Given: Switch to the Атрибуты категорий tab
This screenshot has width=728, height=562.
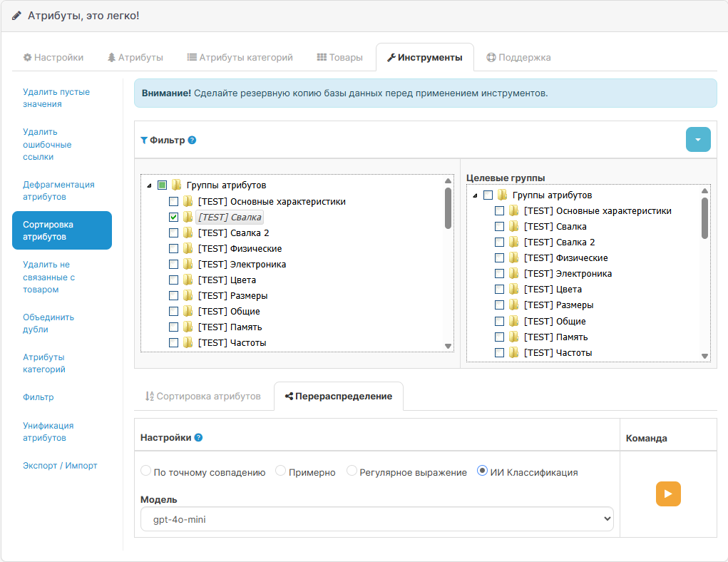Looking at the screenshot, I should tap(240, 58).
